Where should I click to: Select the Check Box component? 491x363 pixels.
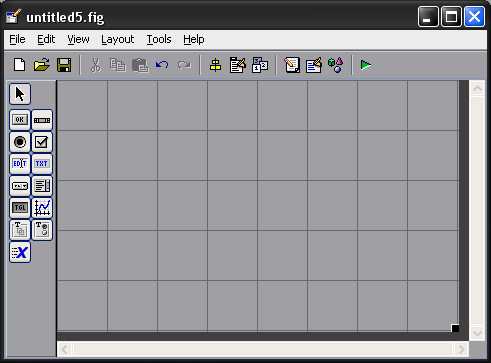(42, 142)
